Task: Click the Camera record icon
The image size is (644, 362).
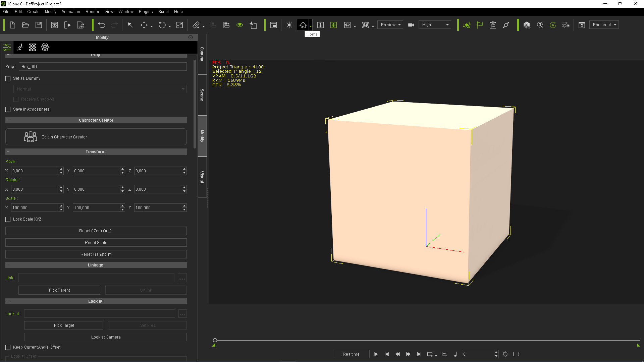Action: [411, 24]
